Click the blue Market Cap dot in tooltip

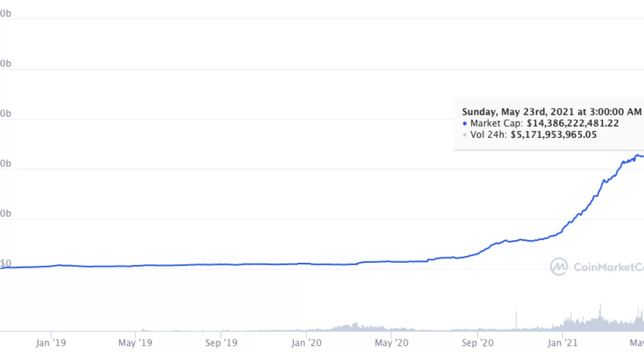465,123
